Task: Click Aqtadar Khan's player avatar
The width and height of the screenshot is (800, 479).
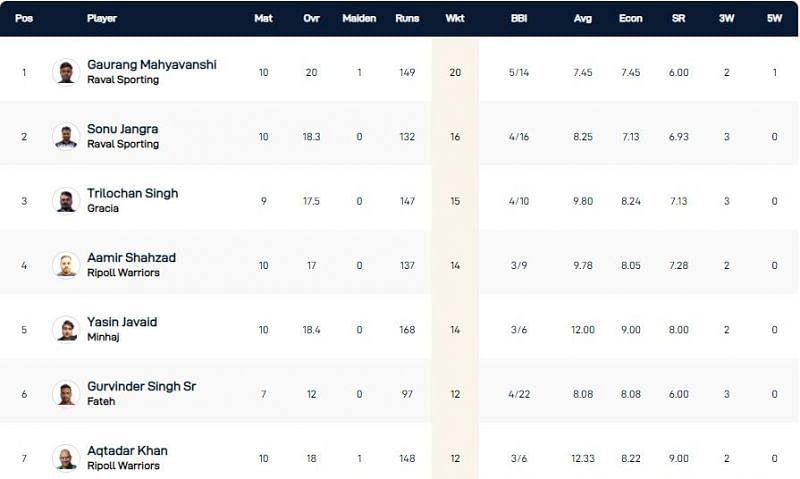Action: click(66, 458)
